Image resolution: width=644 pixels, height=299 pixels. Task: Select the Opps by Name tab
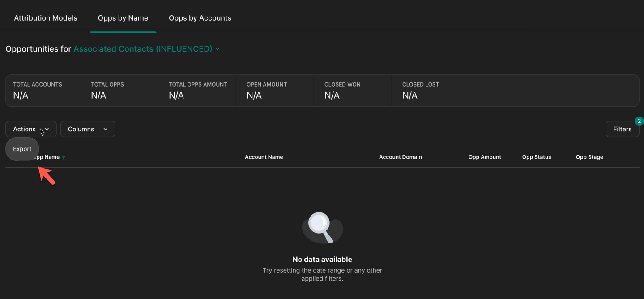123,18
